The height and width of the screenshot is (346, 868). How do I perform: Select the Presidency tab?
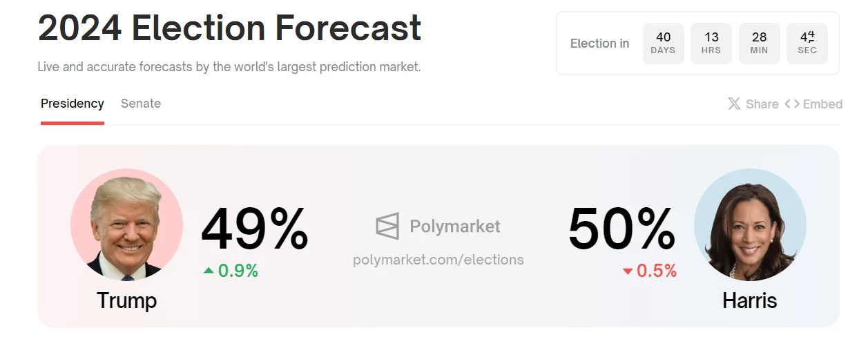tap(73, 104)
